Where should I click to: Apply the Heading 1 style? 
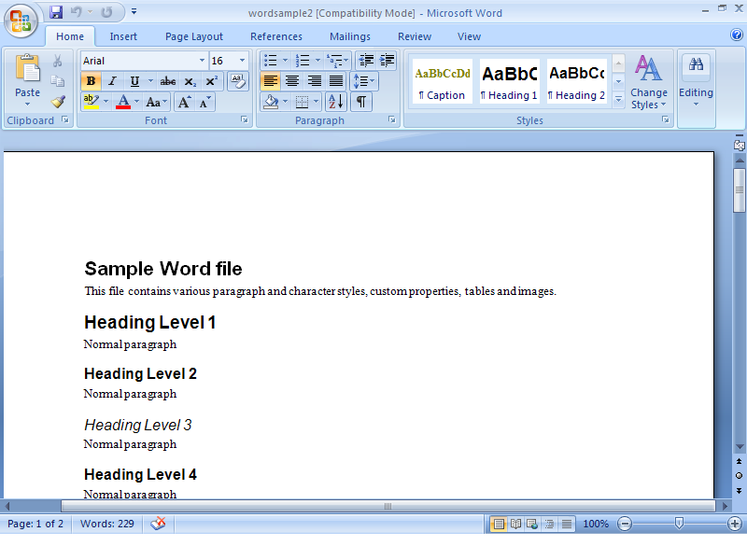pos(508,81)
